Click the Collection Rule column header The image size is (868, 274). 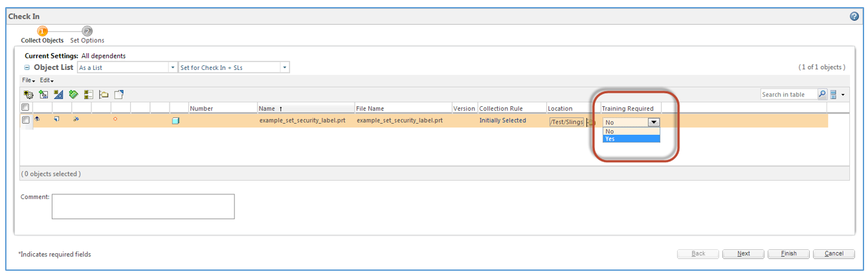[512, 108]
